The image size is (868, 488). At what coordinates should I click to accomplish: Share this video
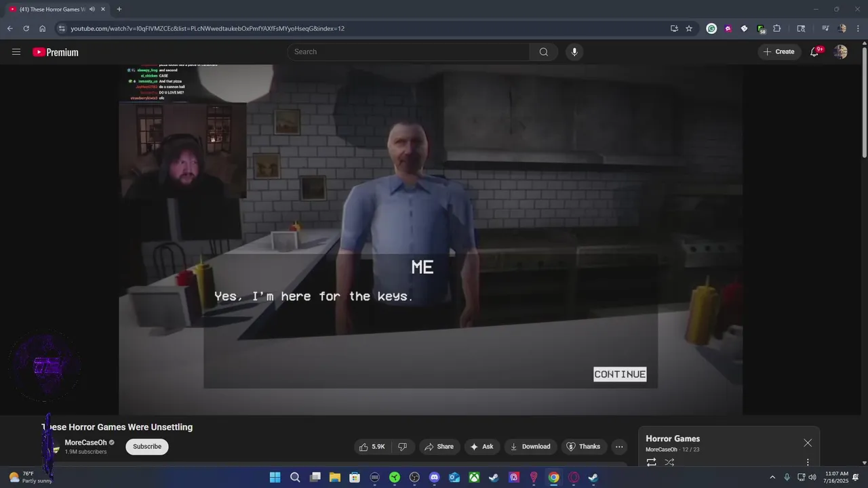pyautogui.click(x=439, y=447)
